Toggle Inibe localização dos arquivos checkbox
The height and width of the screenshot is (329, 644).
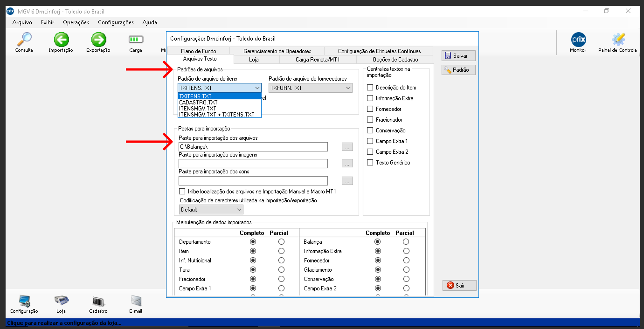click(182, 192)
